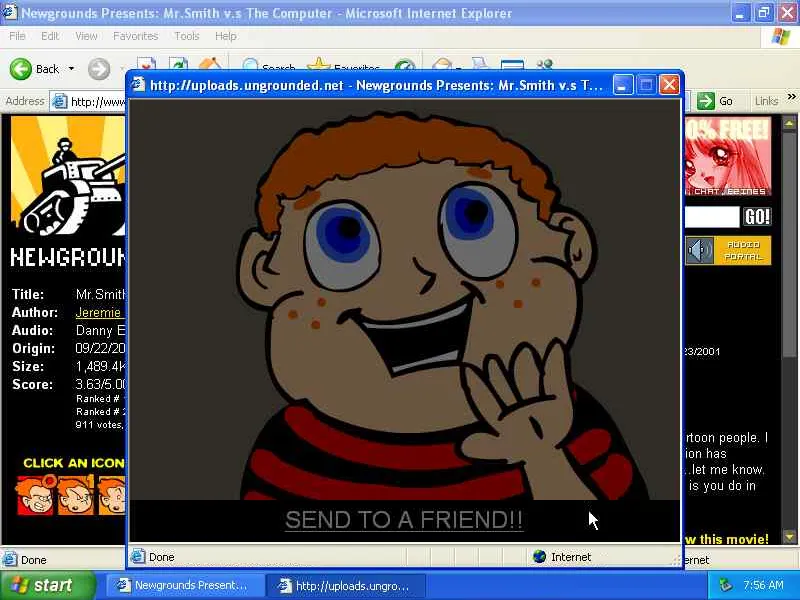Click the system tray icon beside clock
This screenshot has width=800, height=600.
point(726,585)
